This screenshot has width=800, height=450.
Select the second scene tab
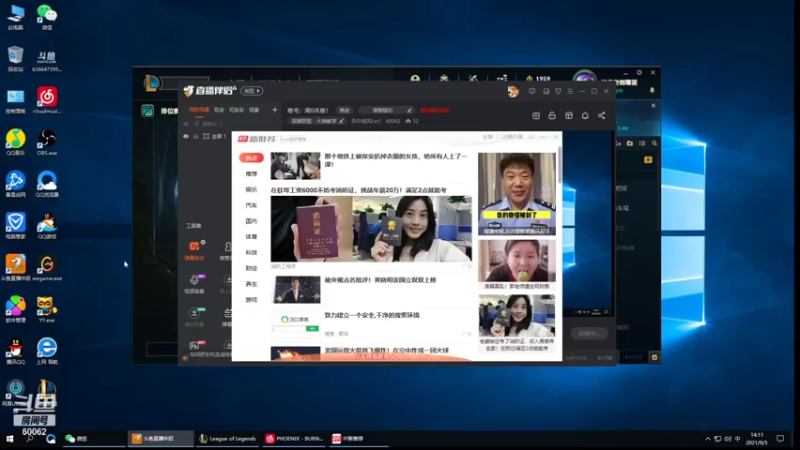coord(219,110)
